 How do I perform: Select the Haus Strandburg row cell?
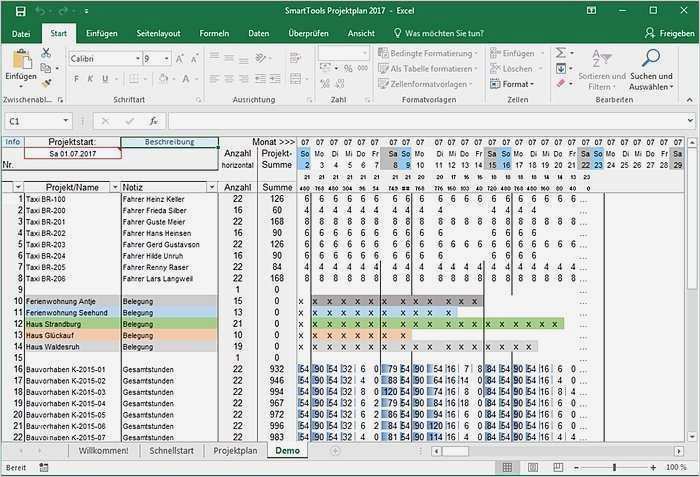(72, 324)
